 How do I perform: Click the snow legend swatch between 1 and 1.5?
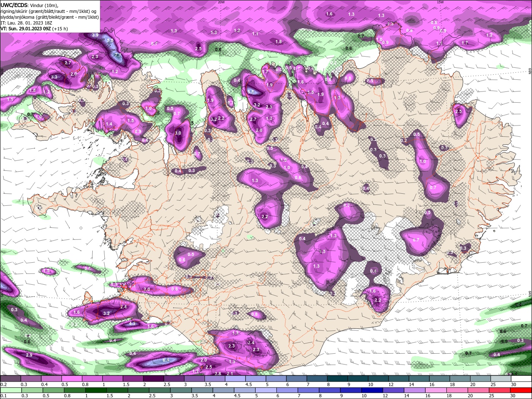point(113,379)
